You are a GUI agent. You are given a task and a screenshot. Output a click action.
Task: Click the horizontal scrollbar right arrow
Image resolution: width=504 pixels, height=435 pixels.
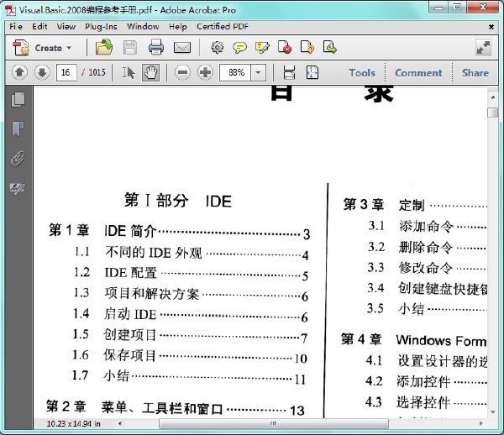tap(480, 423)
